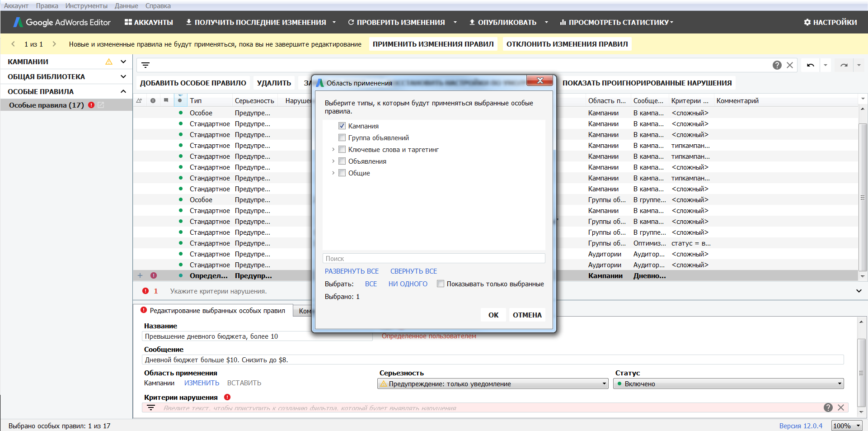Expand the Ключевые слова и таргетинг node

(x=333, y=149)
